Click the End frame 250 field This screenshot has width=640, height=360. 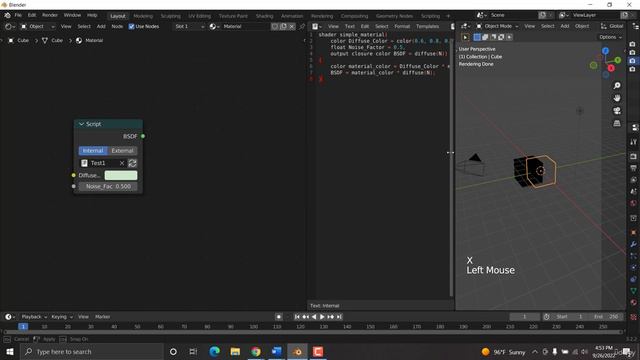click(607, 317)
